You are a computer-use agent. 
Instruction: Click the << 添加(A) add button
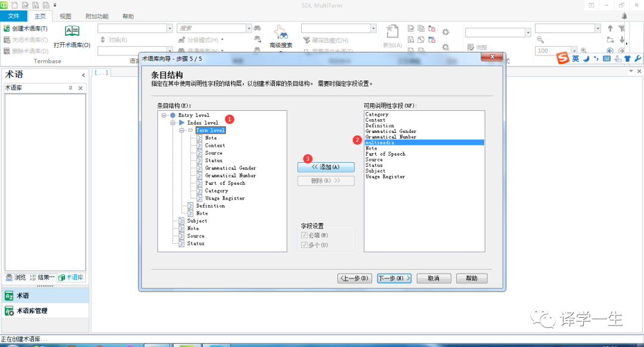click(x=326, y=167)
